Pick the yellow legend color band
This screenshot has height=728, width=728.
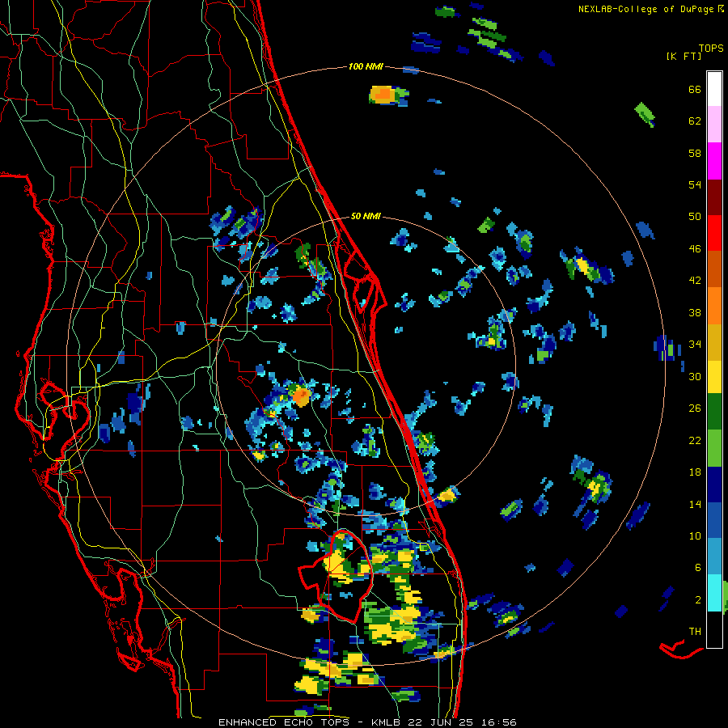click(714, 377)
